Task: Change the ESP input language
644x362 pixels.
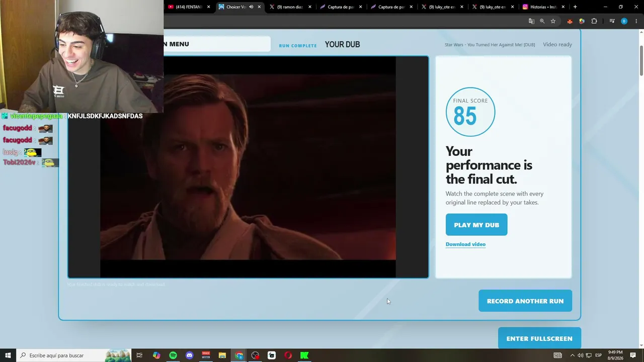Action: (x=599, y=355)
